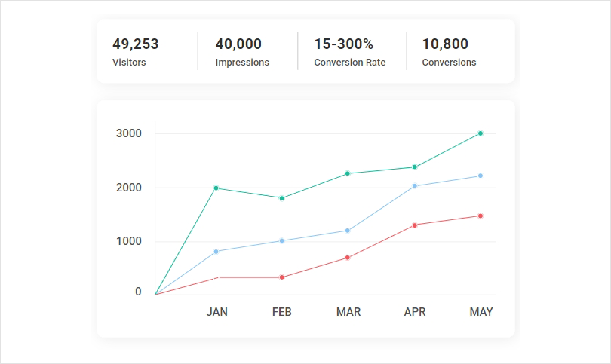611x364 pixels.
Task: Select the blue line FEB data point
Action: (x=281, y=240)
